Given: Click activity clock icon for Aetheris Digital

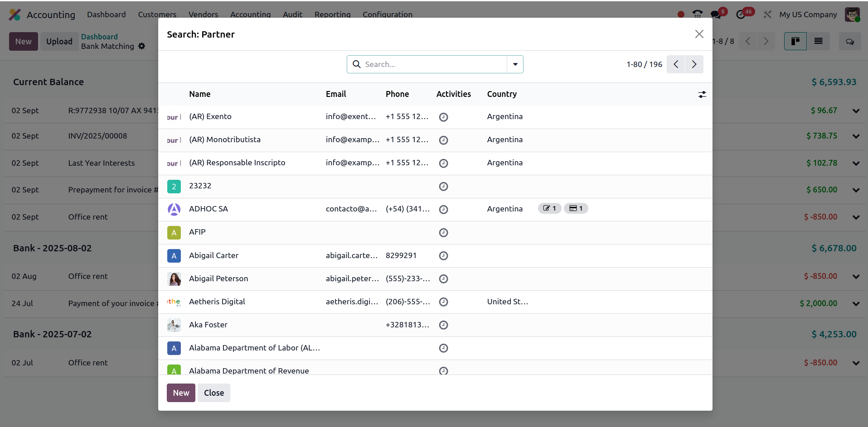Looking at the screenshot, I should coord(443,302).
